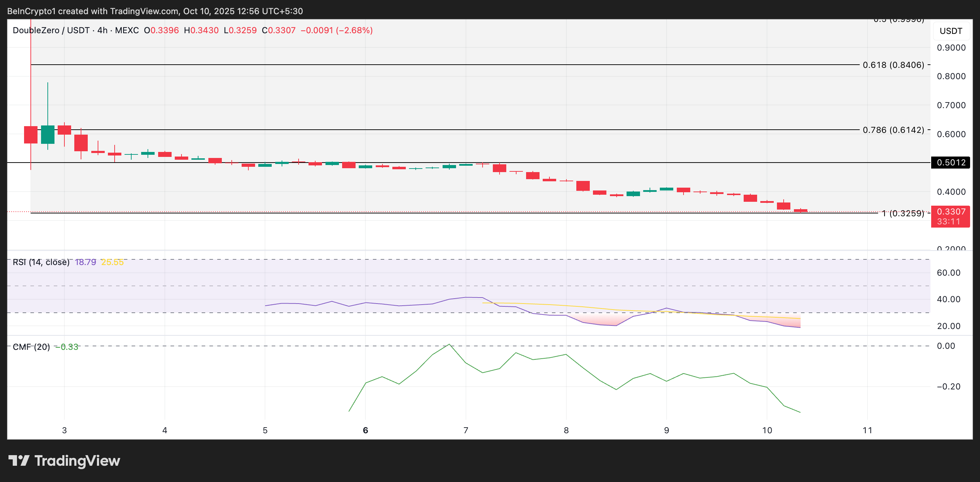This screenshot has height=482, width=980.
Task: Click the RSI value 18.79 in the legend
Action: [x=85, y=262]
